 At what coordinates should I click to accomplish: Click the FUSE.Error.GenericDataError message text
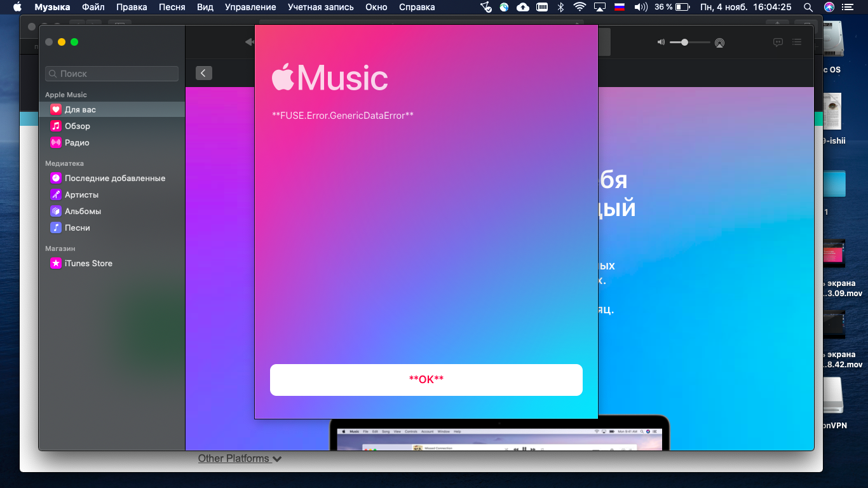click(x=342, y=116)
